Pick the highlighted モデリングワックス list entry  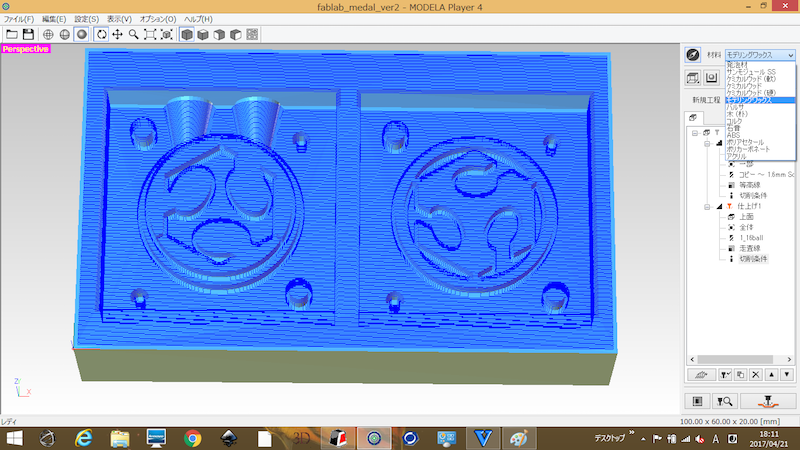click(760, 100)
